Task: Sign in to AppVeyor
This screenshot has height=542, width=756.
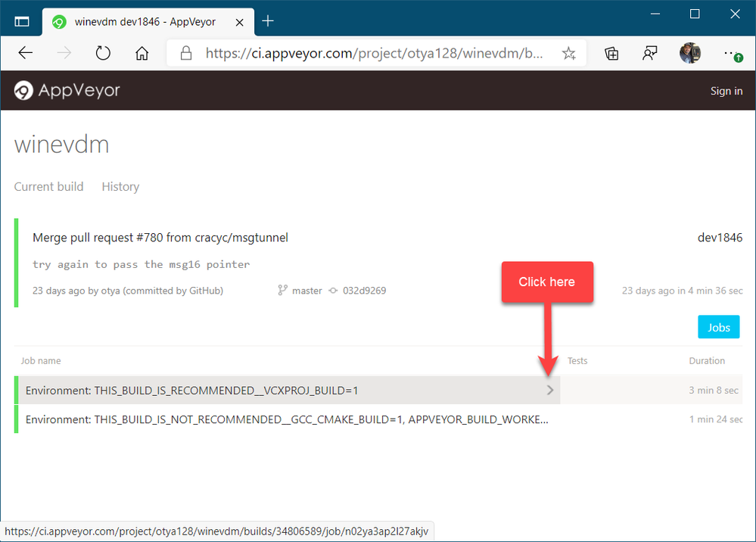Action: (x=726, y=91)
